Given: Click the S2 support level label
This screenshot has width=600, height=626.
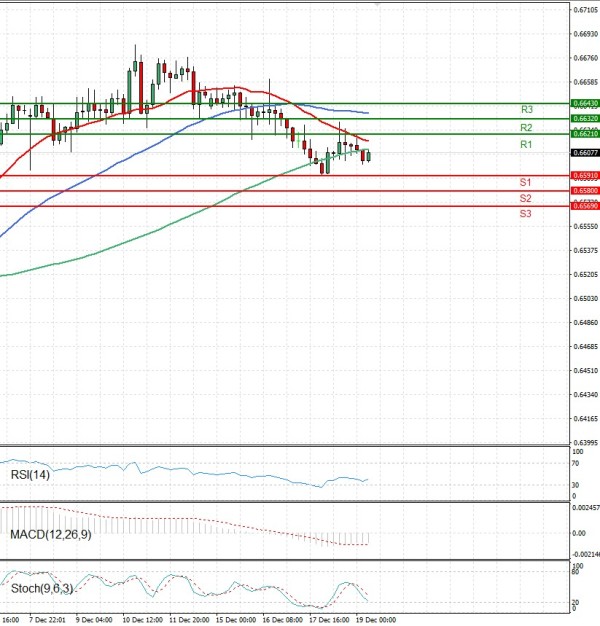Looking at the screenshot, I should click(x=525, y=198).
